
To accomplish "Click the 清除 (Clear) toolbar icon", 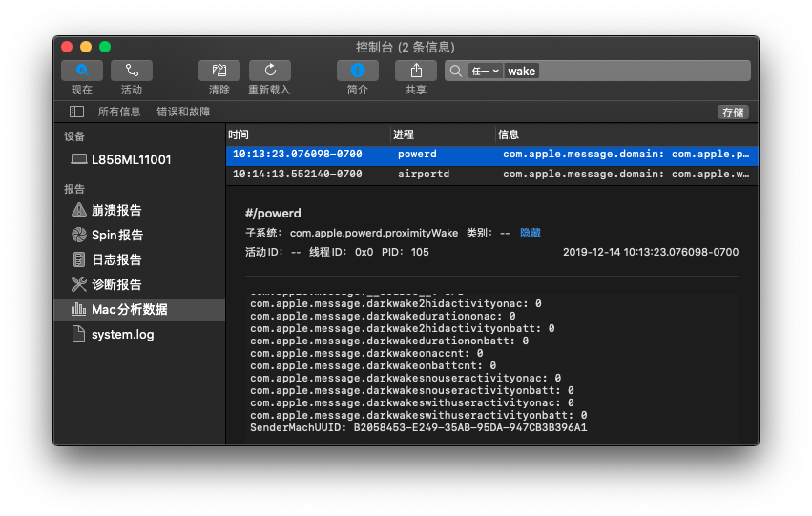I will 219,71.
